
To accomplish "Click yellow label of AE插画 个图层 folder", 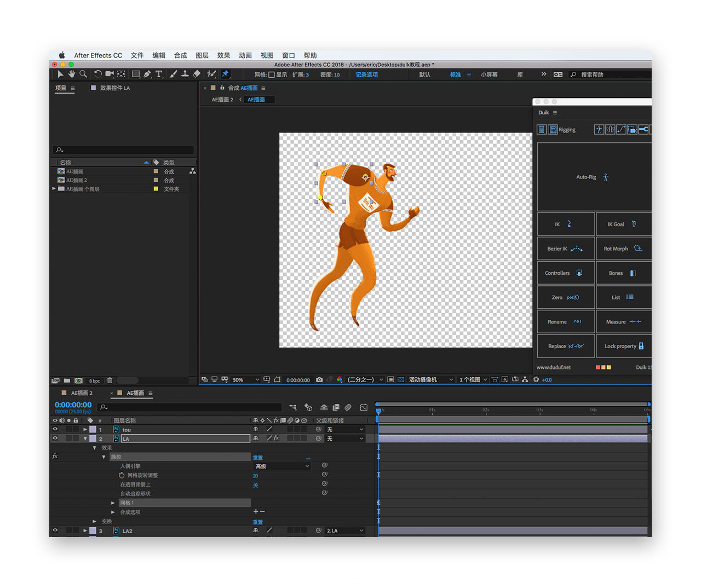I will tap(156, 189).
